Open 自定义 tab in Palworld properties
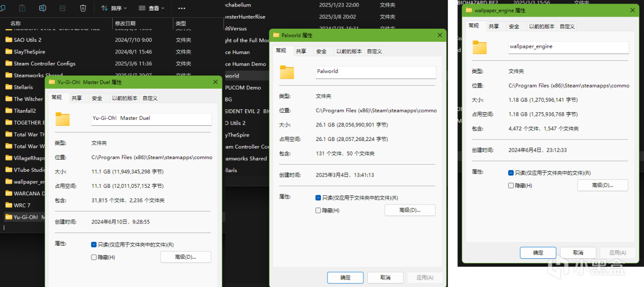Screen dimensions: 644x287 point(374,51)
